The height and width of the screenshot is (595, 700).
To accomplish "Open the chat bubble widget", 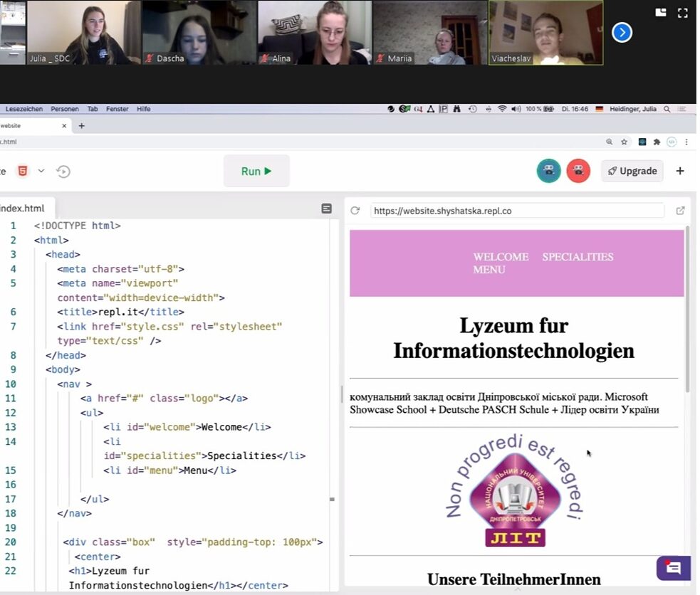I will pyautogui.click(x=673, y=568).
